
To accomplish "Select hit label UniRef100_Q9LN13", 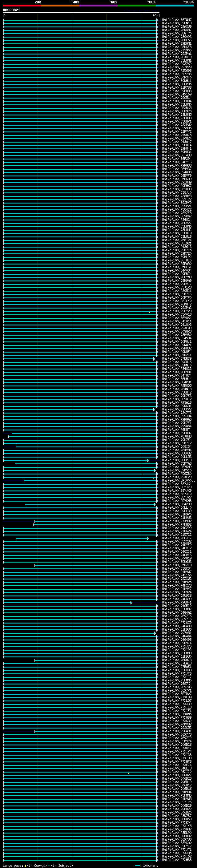I will pos(177,23).
